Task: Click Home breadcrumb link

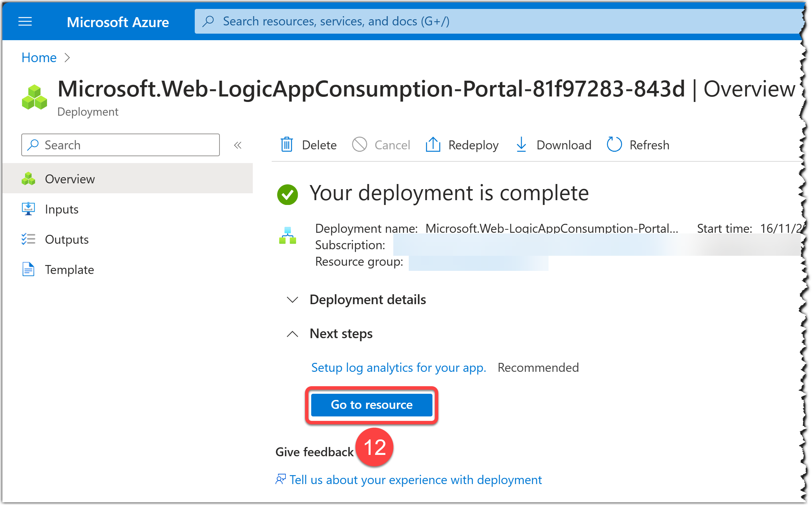Action: pyautogui.click(x=39, y=58)
